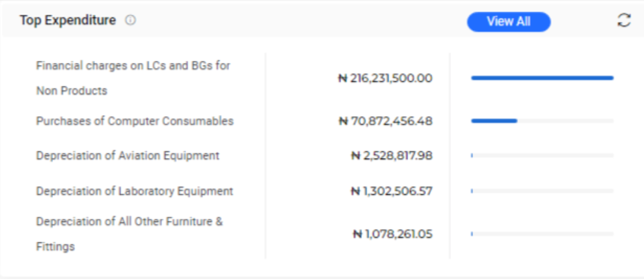Viewport: 644px width, 279px height.
Task: Open the View All expenditures button
Action: pyautogui.click(x=509, y=21)
